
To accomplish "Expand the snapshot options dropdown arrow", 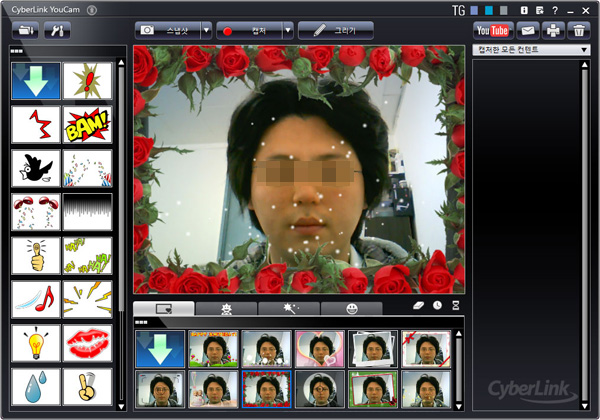I will 206,31.
